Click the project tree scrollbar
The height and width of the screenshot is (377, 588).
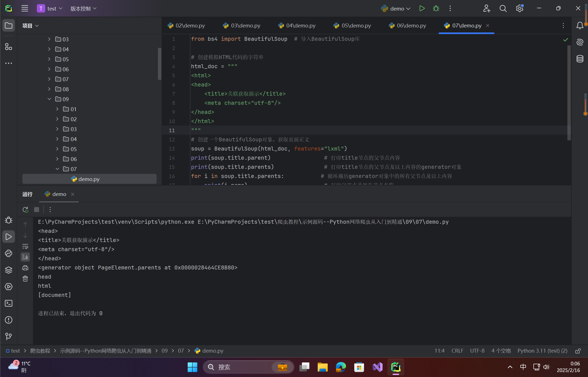[159, 64]
